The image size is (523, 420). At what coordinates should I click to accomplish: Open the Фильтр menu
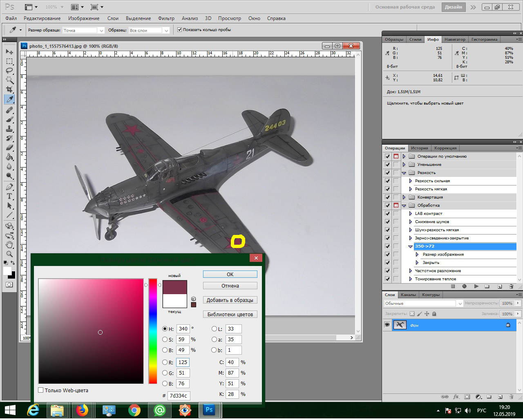(x=166, y=18)
